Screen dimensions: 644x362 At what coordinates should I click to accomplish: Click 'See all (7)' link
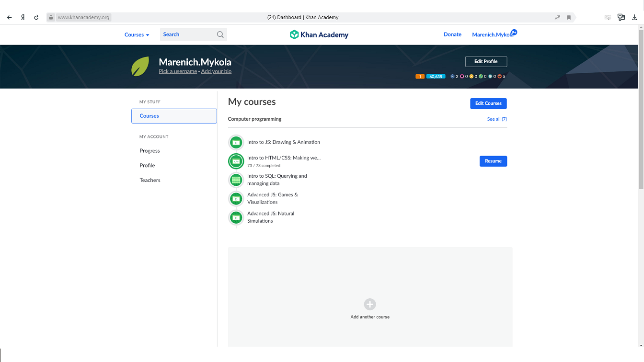(x=497, y=119)
